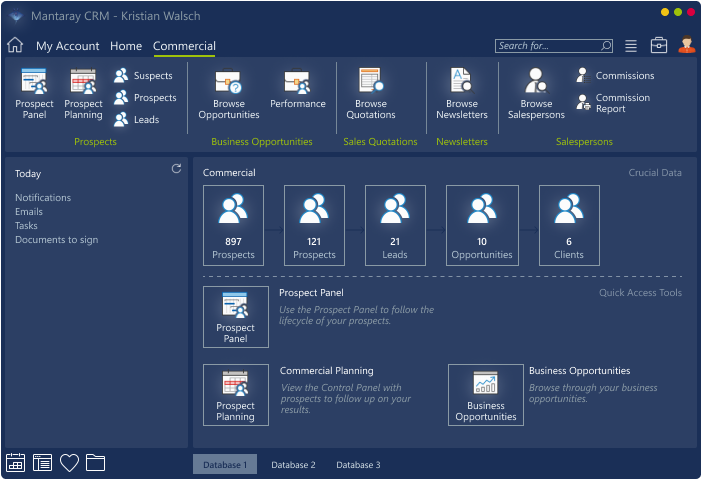Select the Commercial tab

coord(184,46)
